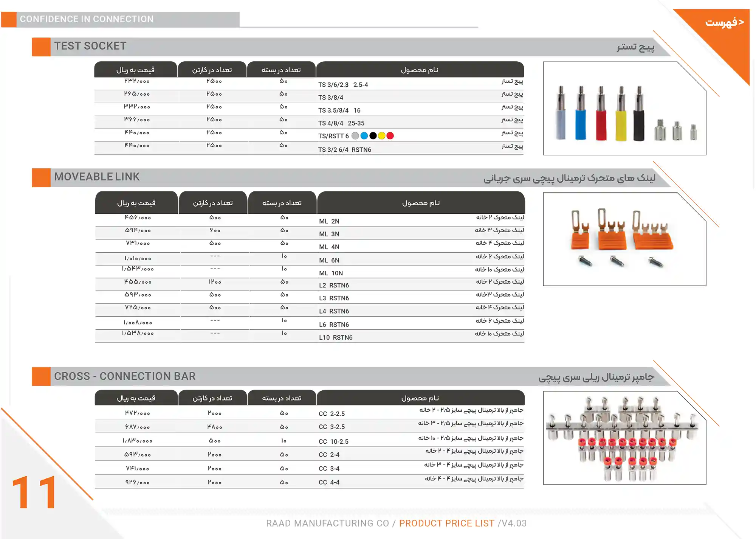Screen dimensions: 756x539
Task: Click the MOVEABLE LINK section heading
Action: [97, 177]
